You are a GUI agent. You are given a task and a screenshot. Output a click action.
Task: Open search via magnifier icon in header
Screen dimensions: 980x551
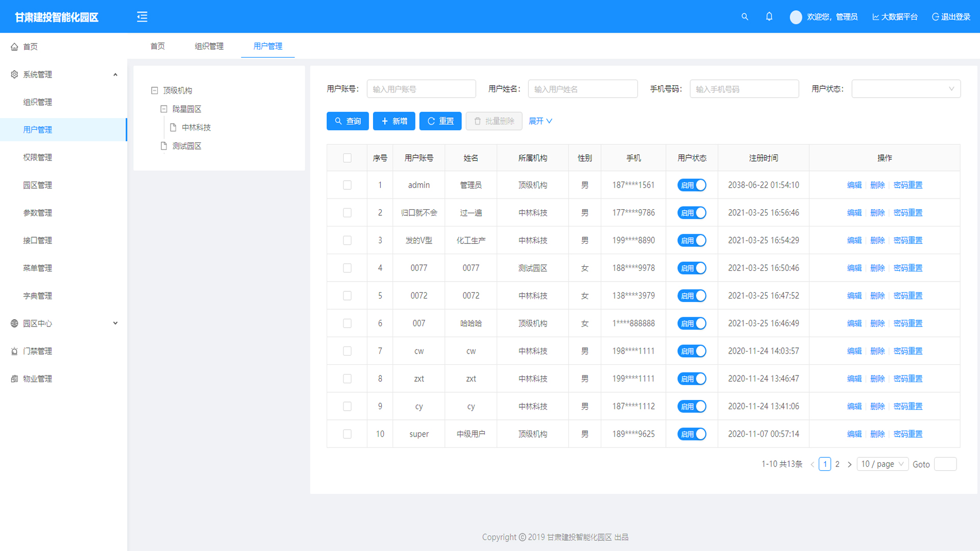[745, 17]
